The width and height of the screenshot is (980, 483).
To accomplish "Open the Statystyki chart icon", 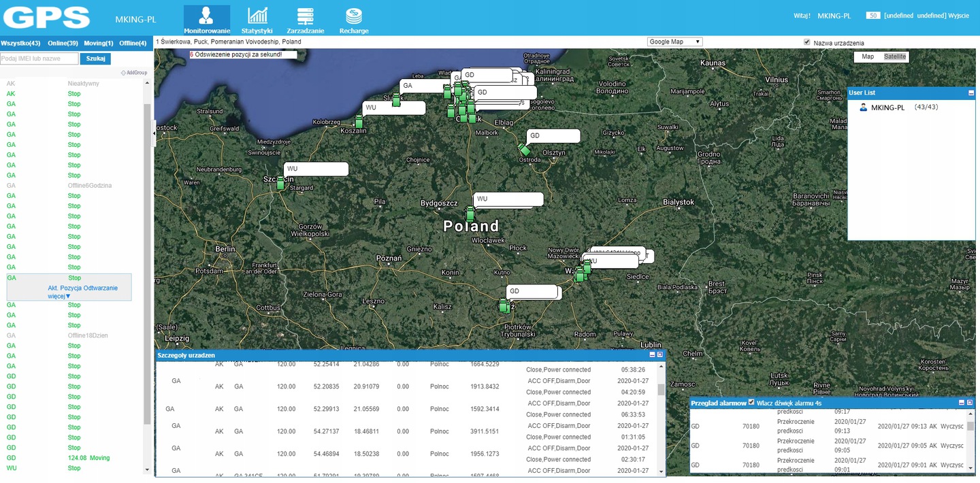I will click(257, 16).
